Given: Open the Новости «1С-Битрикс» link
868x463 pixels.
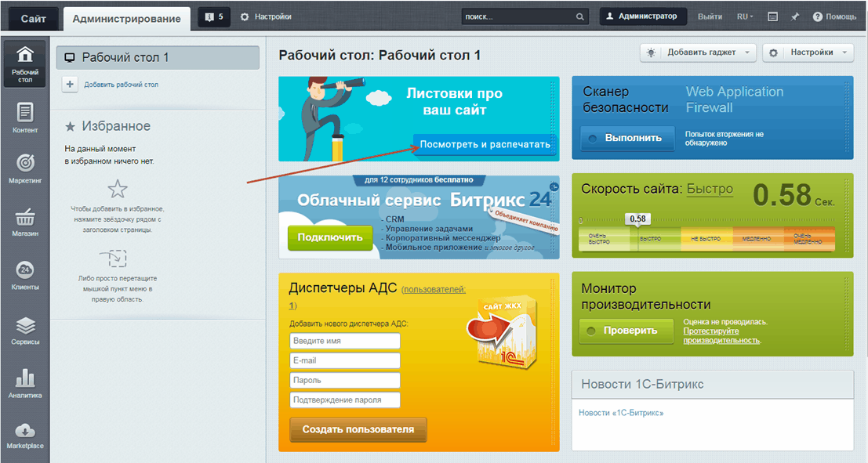Looking at the screenshot, I should click(621, 413).
